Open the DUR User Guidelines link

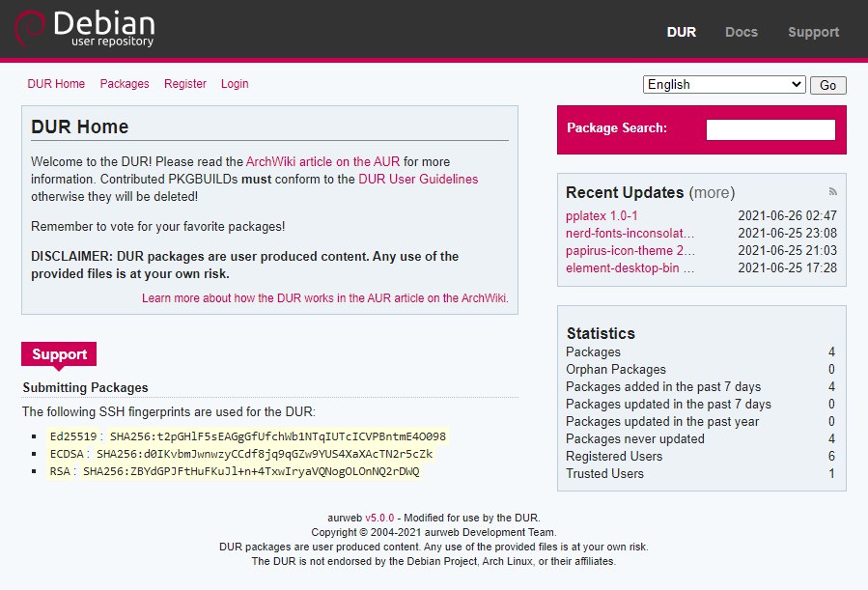point(418,179)
